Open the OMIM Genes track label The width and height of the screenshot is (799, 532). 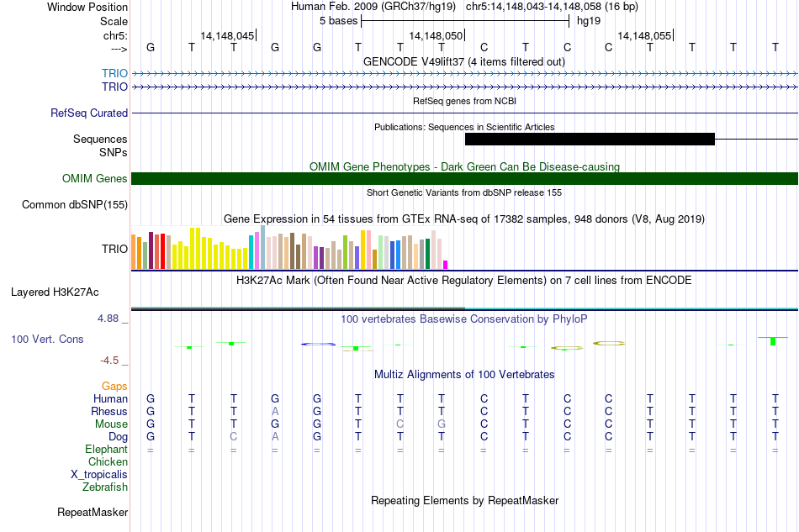[95, 179]
